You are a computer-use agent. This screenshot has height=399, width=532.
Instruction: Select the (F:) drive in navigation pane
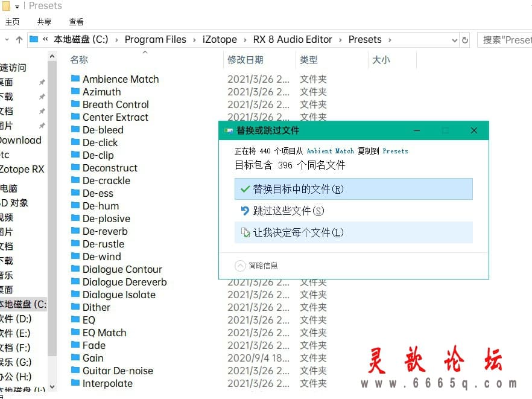tap(15, 348)
